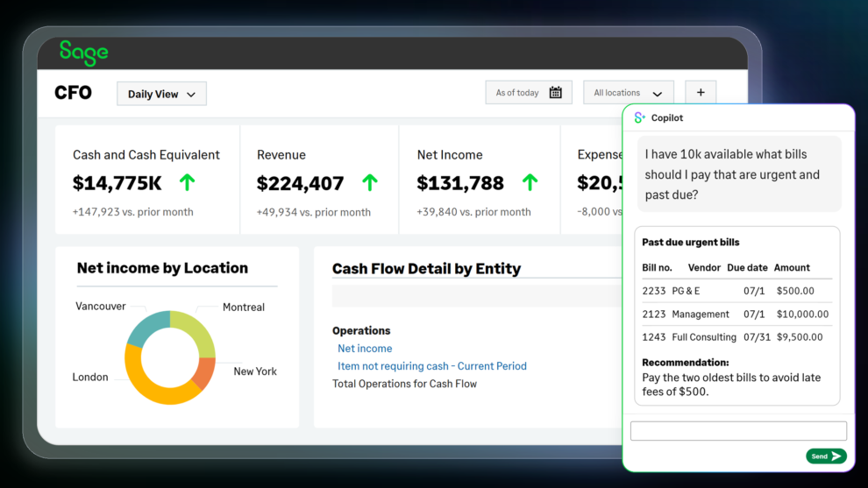Open the Daily View dropdown
Viewport: 868px width, 488px height.
161,94
